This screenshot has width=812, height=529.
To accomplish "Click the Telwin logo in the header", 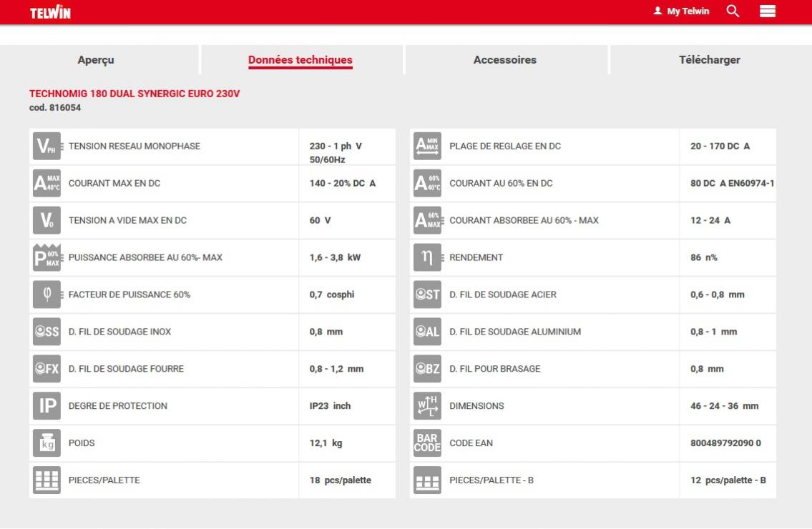I will [50, 12].
